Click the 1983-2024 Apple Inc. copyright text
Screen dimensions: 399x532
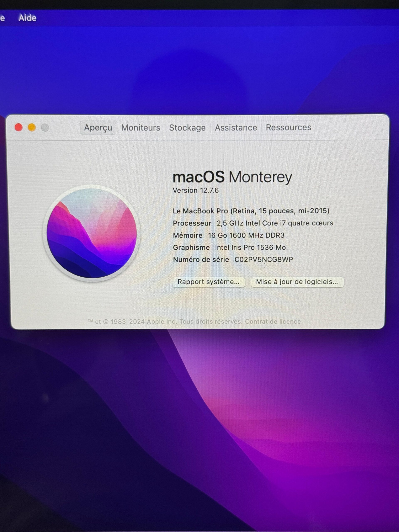click(165, 321)
